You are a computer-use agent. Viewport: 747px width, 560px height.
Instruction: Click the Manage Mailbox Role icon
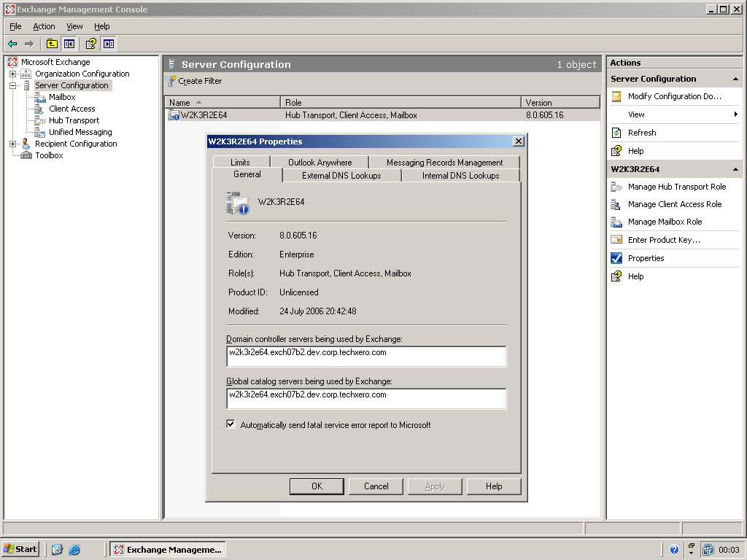(616, 222)
